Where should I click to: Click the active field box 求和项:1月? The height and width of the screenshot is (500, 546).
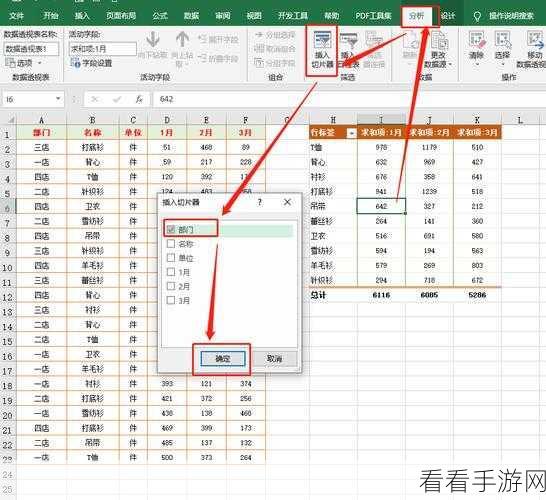(103, 49)
